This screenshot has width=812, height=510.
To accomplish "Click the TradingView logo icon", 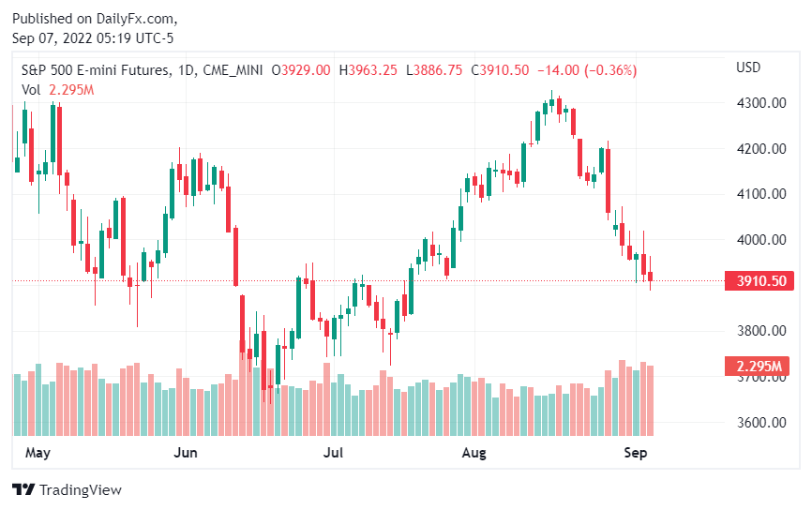I will (23, 489).
